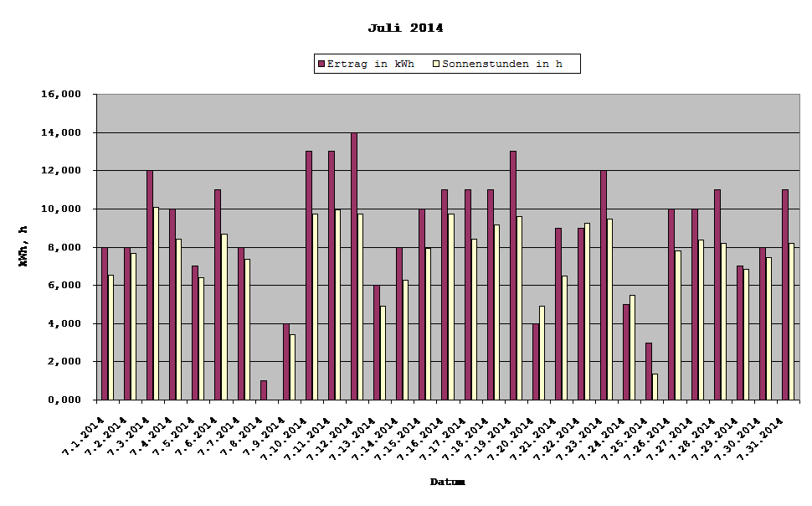Toggle the Ertrag in kWh legend entry
812x506 pixels.
(371, 63)
